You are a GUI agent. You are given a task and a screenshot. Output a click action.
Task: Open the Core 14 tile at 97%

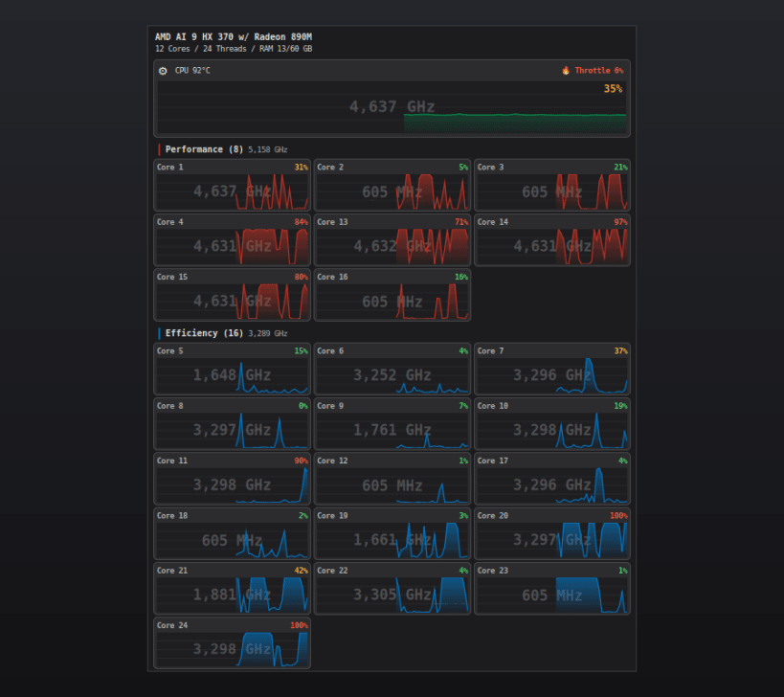point(552,240)
